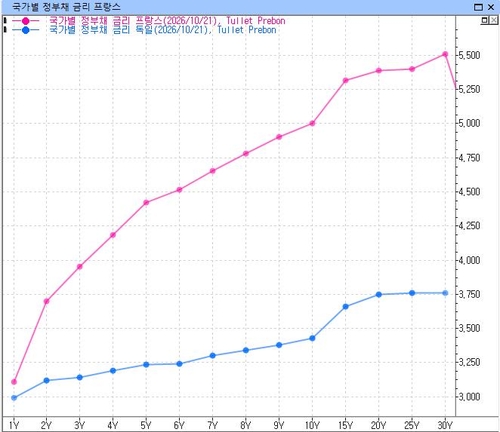Select Germany curve point at 6Y
The height and width of the screenshot is (432, 500).
[179, 364]
